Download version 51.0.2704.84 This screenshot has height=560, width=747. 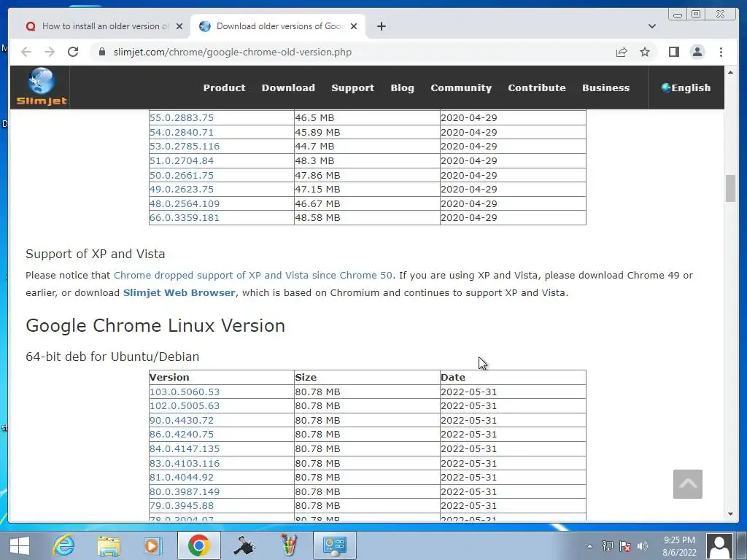pos(182,160)
